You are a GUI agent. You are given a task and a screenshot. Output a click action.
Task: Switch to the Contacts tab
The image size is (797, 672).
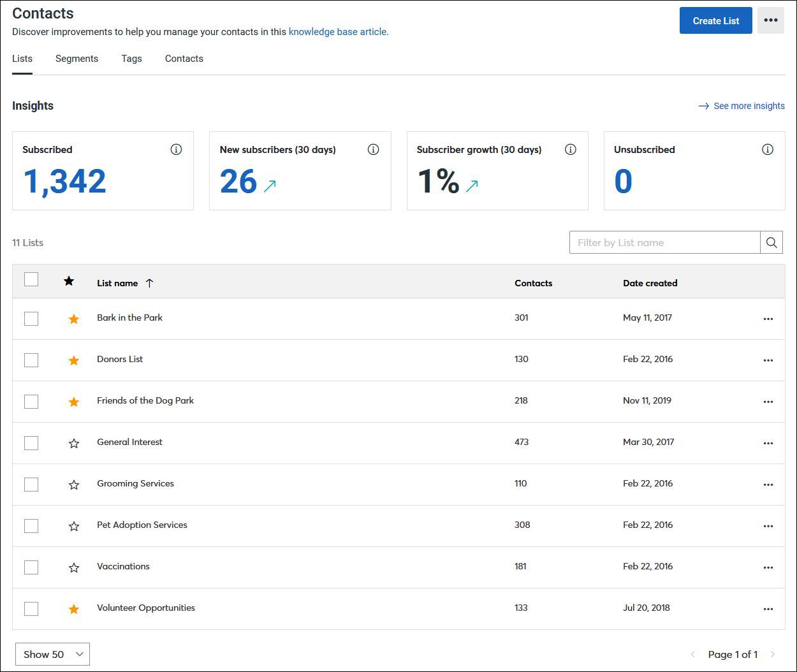(184, 59)
